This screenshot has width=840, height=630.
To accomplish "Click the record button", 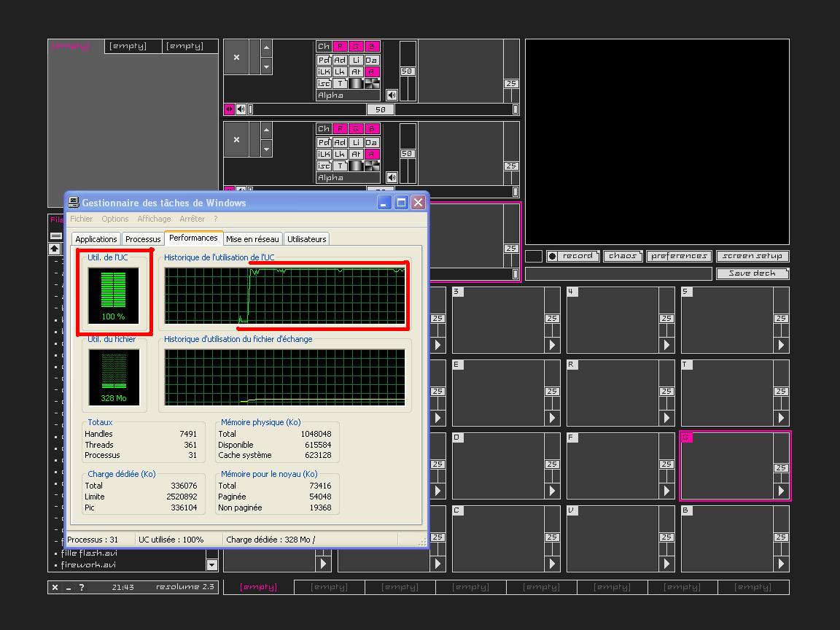I will point(572,256).
